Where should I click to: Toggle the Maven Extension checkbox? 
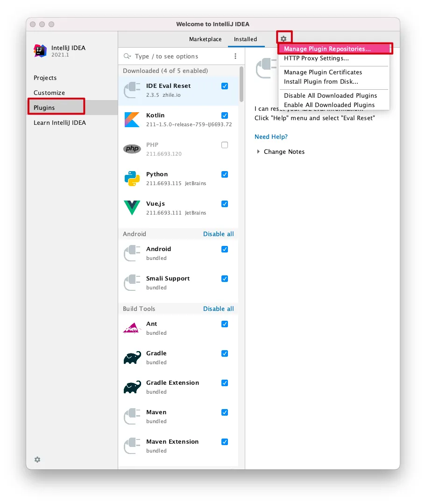225,442
